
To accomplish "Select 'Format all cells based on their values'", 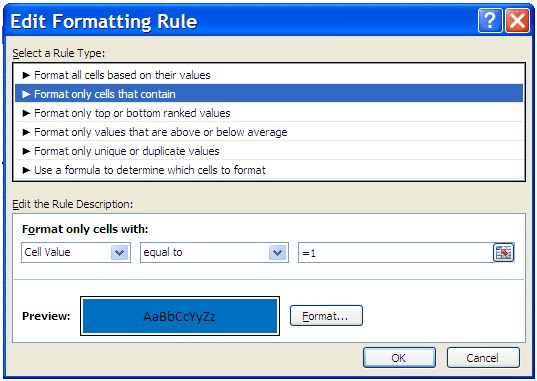I will pos(269,75).
